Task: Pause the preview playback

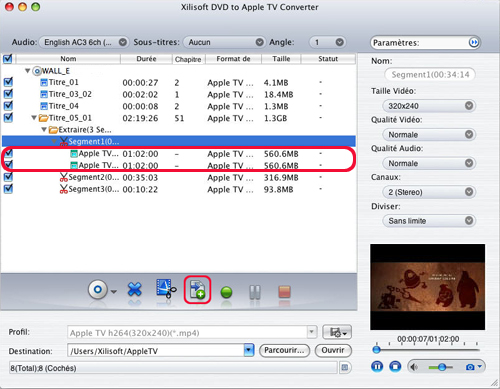Action: (377, 367)
